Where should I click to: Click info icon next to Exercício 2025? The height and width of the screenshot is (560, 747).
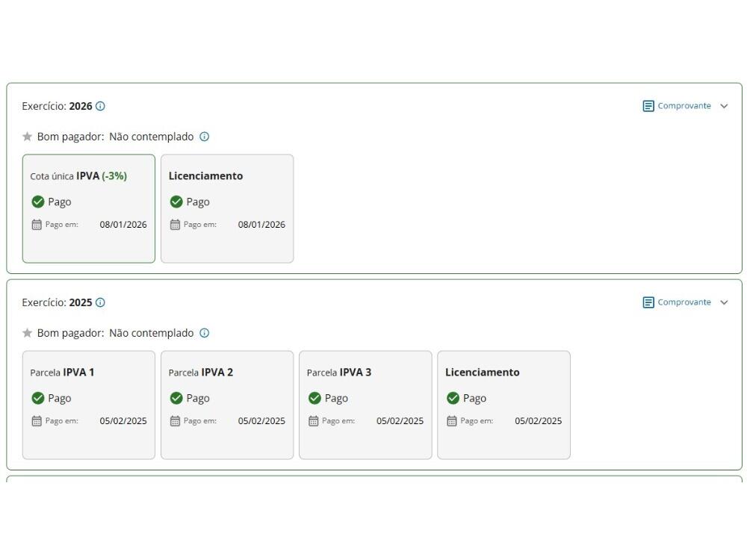tap(100, 302)
